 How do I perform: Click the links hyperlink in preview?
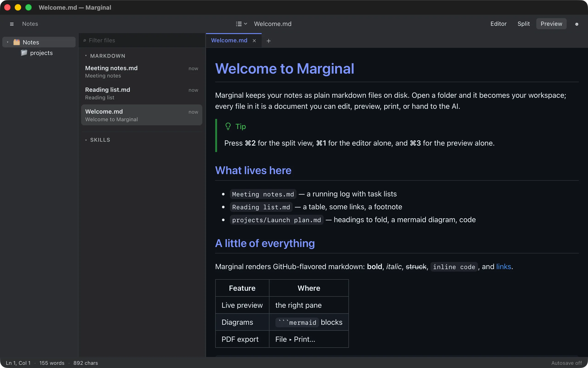coord(503,267)
